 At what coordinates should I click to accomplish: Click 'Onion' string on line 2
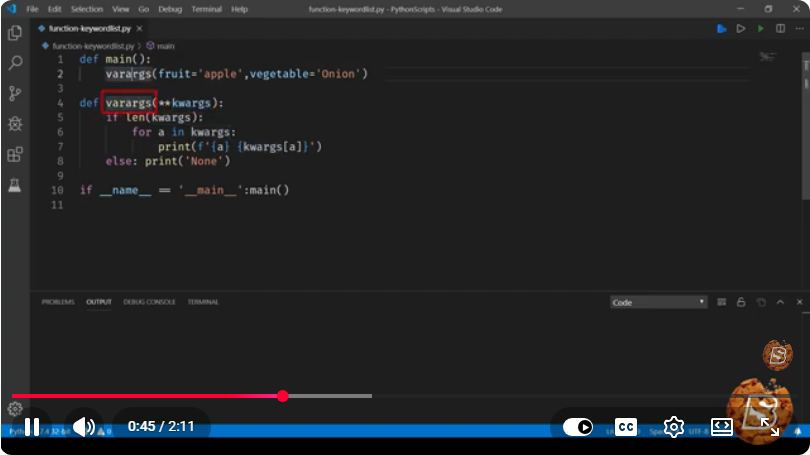(338, 74)
